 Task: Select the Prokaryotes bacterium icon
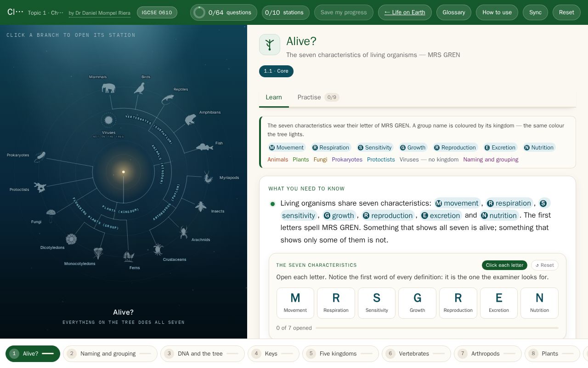(40, 157)
